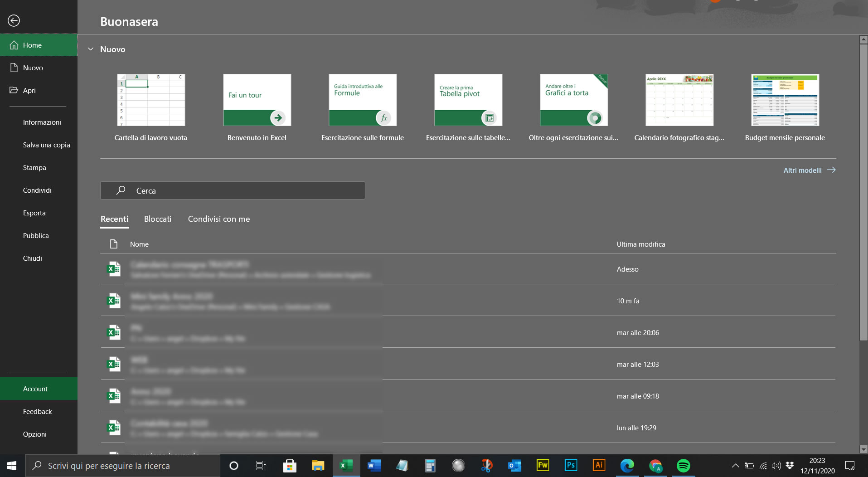Click Chiudi in sidebar
The image size is (868, 477).
[x=39, y=258]
